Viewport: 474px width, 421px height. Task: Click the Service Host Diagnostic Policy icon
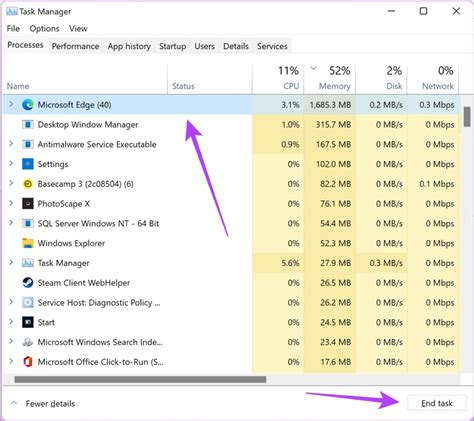coord(28,302)
